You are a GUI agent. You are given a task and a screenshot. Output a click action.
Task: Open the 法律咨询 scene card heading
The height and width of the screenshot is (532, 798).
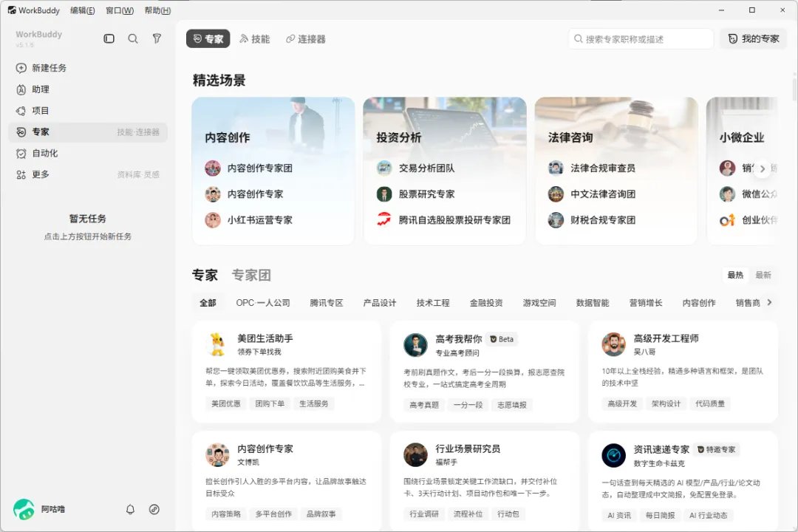tap(570, 137)
